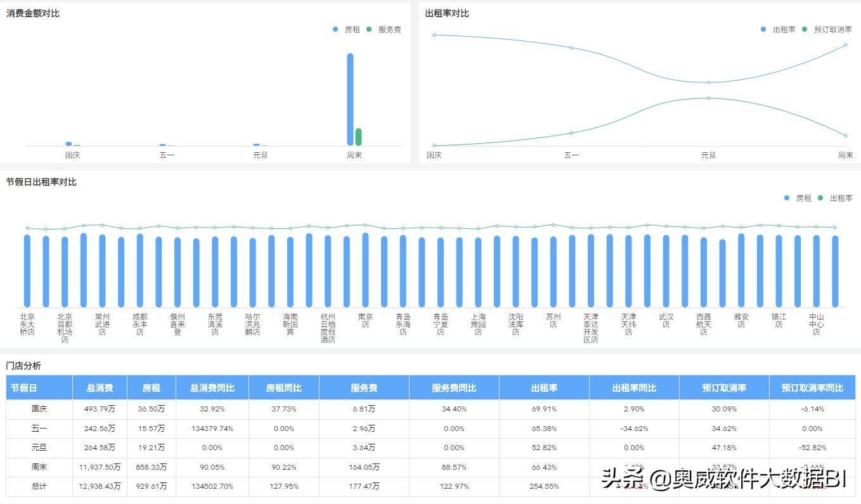
Task: Sort the table by the 总消费 column header
Action: (x=100, y=387)
